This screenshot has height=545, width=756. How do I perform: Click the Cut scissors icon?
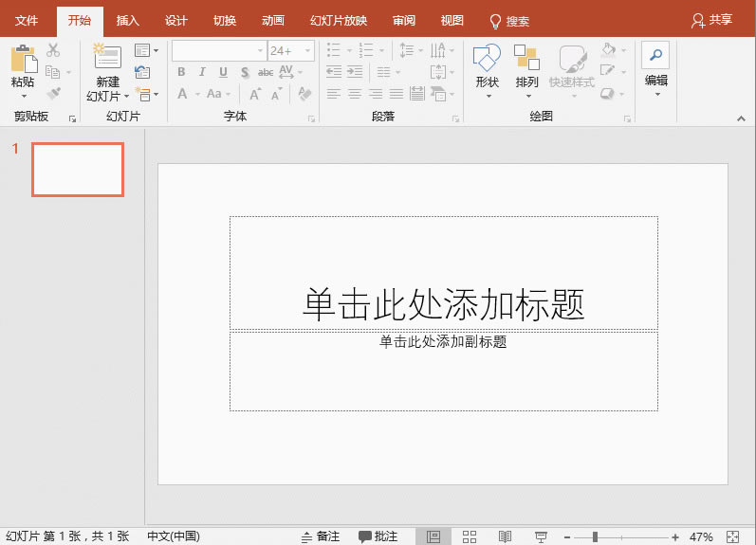[53, 50]
